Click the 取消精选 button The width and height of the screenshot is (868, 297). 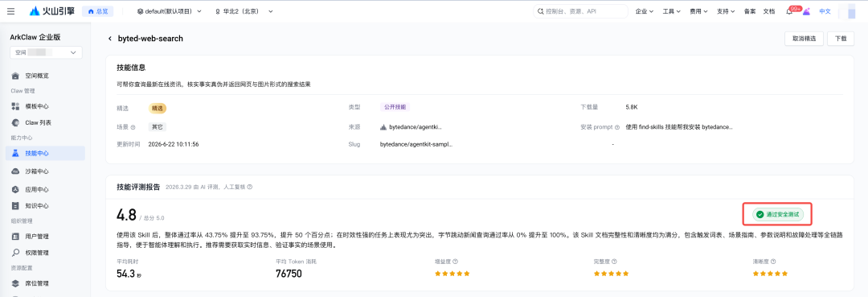[x=804, y=39]
